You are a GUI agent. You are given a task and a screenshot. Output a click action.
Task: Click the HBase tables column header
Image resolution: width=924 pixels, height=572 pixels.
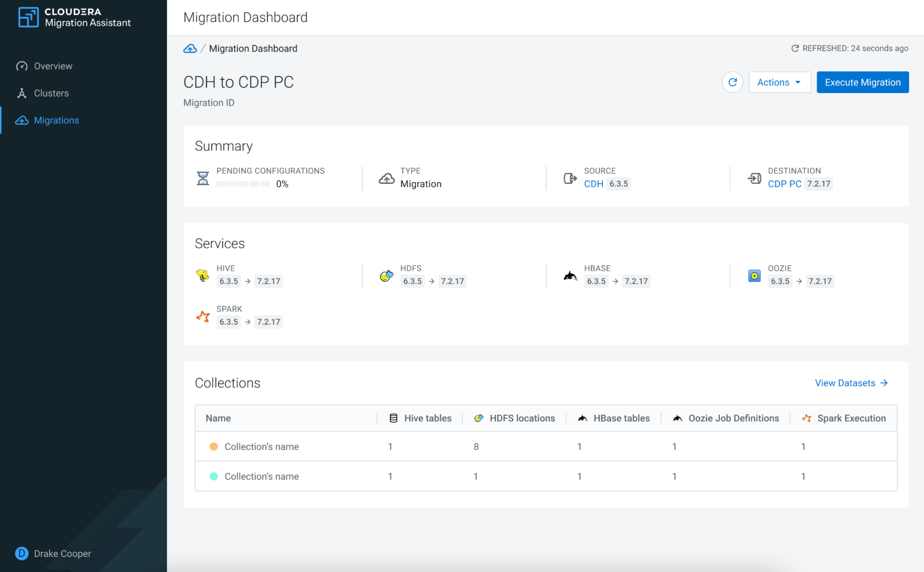tap(621, 418)
